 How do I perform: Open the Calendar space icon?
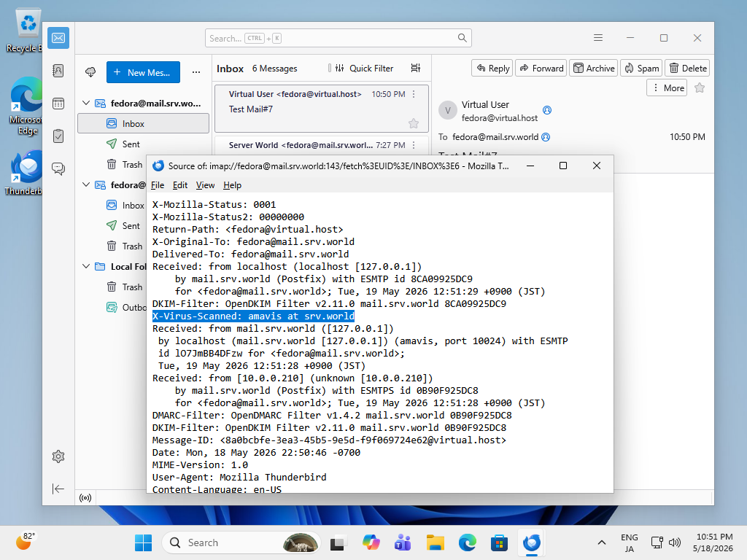tap(58, 104)
